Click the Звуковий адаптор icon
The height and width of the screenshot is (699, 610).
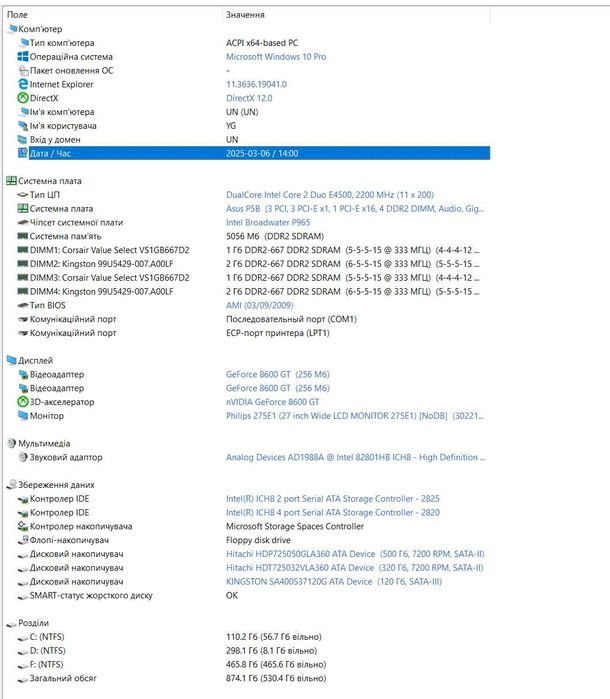23,457
